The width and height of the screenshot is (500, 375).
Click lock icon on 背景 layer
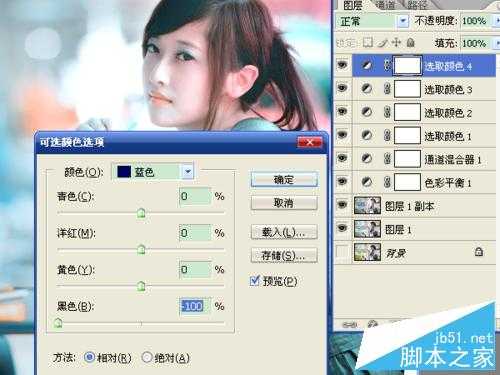tap(479, 252)
